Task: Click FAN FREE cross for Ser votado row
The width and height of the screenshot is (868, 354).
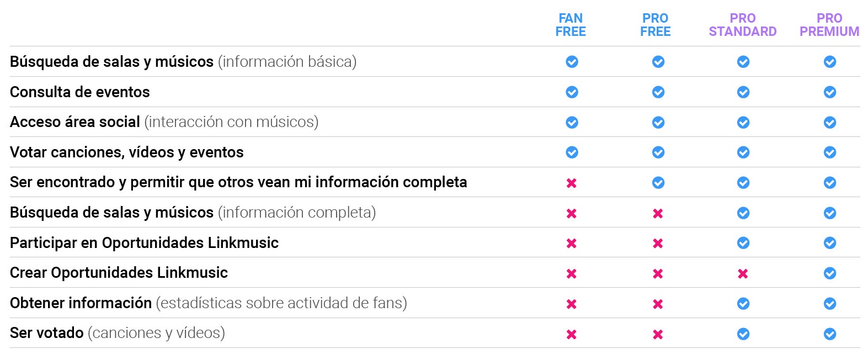Action: pyautogui.click(x=572, y=334)
